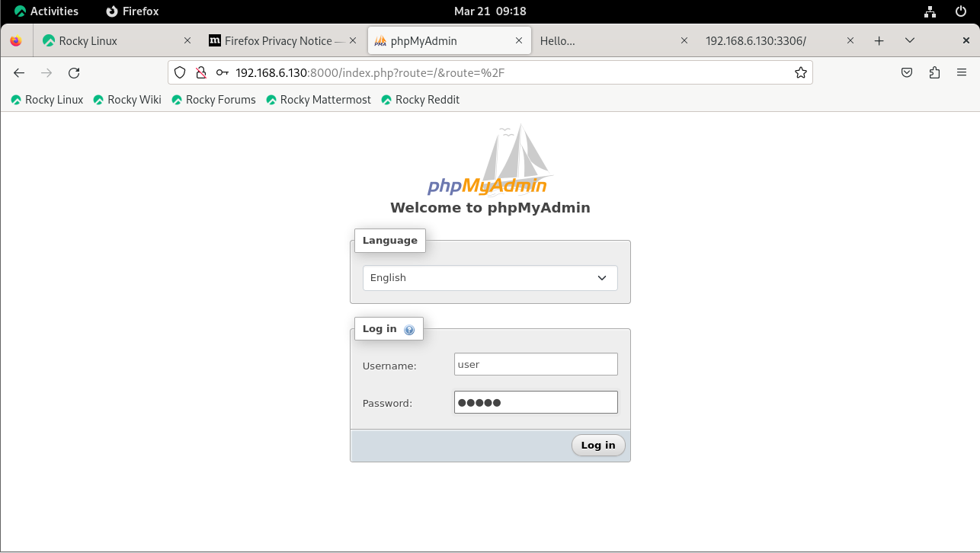Close the phpMyAdmin tab
This screenshot has width=980, height=553.
[519, 41]
